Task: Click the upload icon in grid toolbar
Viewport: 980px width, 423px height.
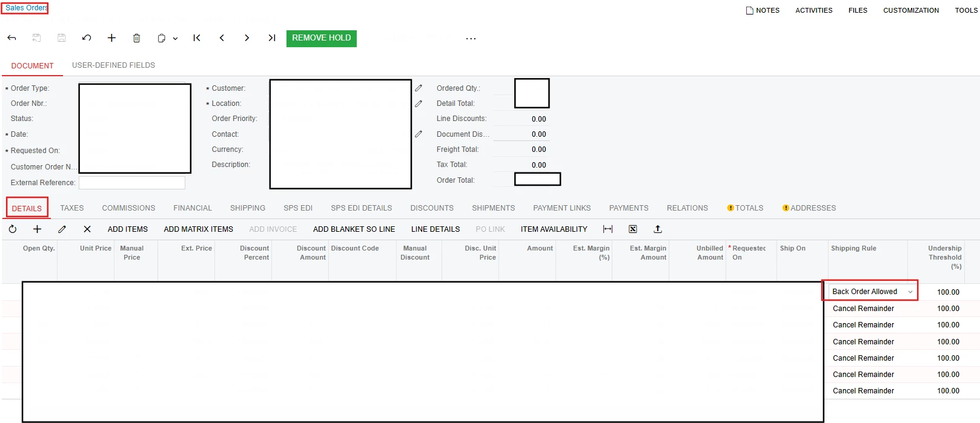Action: pyautogui.click(x=658, y=229)
